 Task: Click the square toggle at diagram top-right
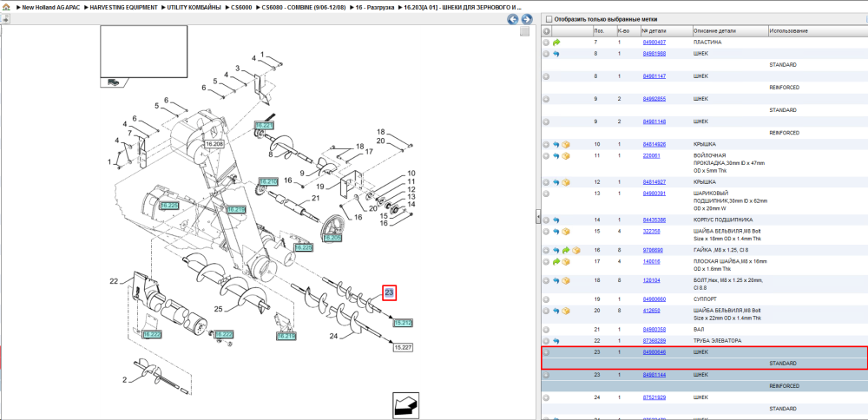[x=525, y=31]
